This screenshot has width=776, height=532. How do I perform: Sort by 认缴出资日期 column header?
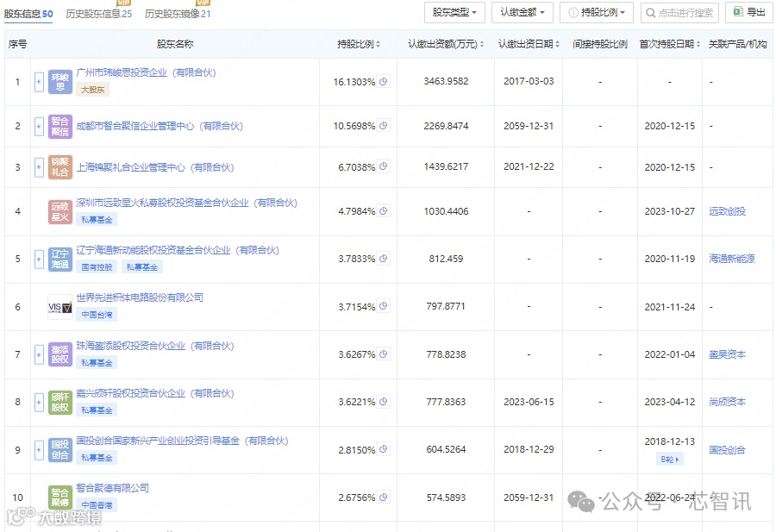pyautogui.click(x=529, y=44)
